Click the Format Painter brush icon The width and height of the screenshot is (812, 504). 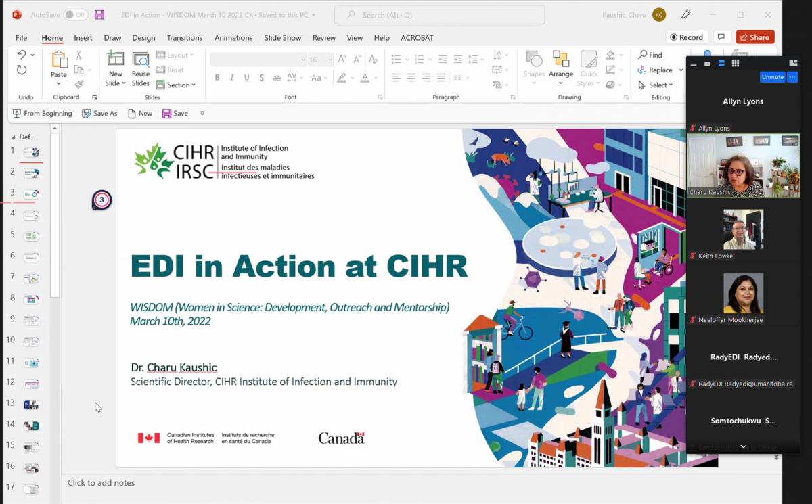79,85
